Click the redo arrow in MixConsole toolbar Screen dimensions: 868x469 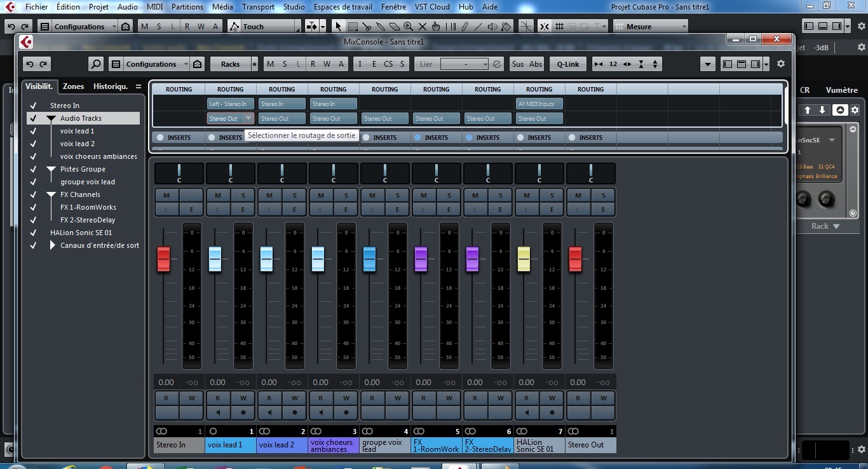[44, 64]
